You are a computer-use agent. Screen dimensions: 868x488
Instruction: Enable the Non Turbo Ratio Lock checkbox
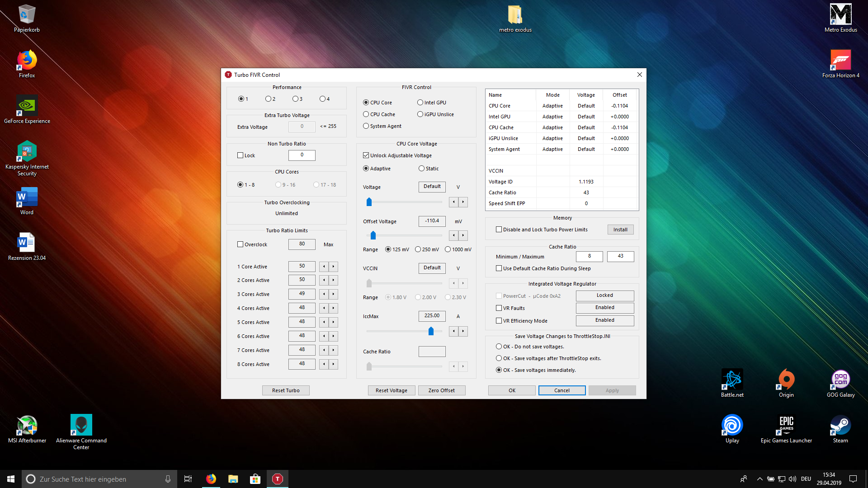pos(241,155)
